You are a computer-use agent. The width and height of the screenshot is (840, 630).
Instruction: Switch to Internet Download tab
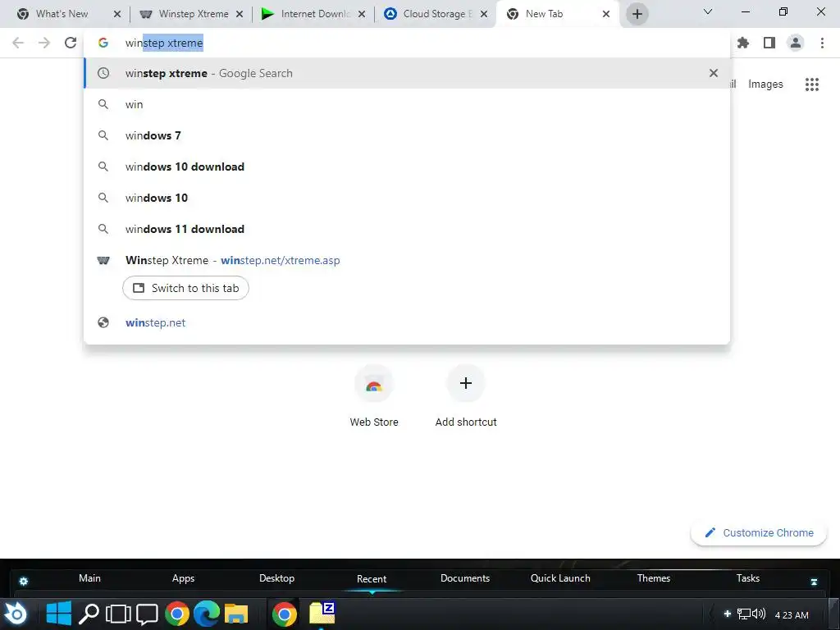click(315, 14)
